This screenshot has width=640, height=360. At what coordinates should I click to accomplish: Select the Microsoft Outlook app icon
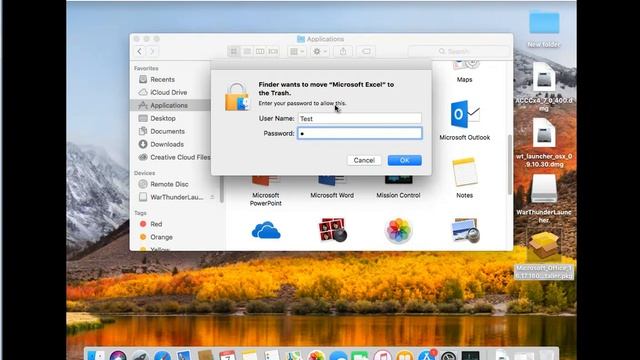click(464, 115)
